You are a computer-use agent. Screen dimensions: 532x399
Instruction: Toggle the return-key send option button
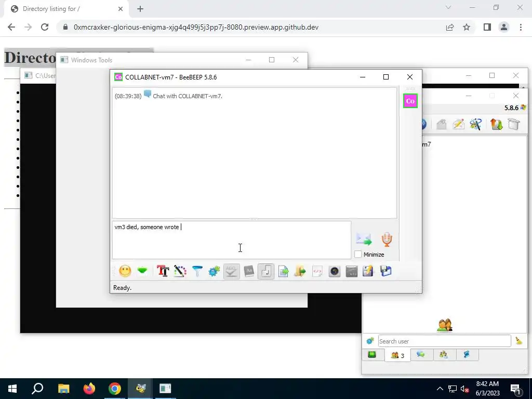tap(266, 271)
